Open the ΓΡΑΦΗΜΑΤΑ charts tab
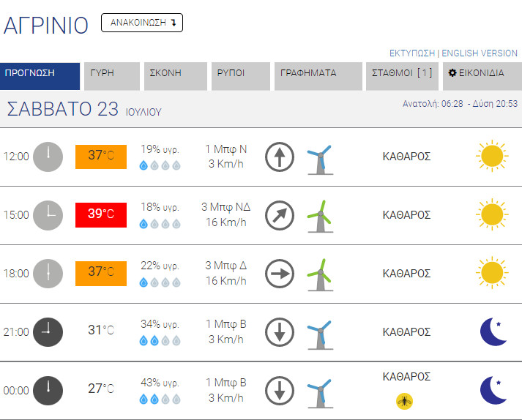The height and width of the screenshot is (420, 522). (318, 73)
